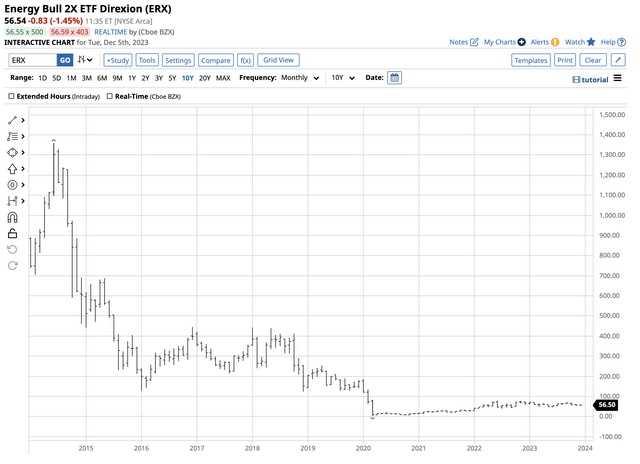
Task: Open the tutorial video link
Action: tap(590, 80)
